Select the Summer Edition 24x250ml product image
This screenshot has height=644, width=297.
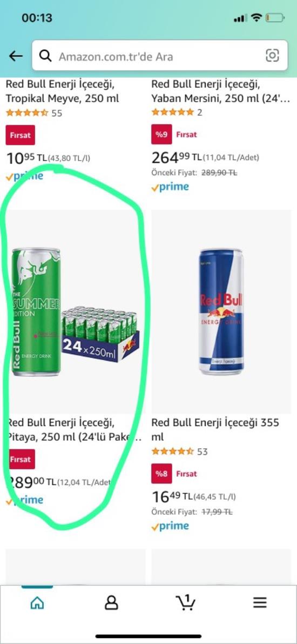[x=76, y=311]
